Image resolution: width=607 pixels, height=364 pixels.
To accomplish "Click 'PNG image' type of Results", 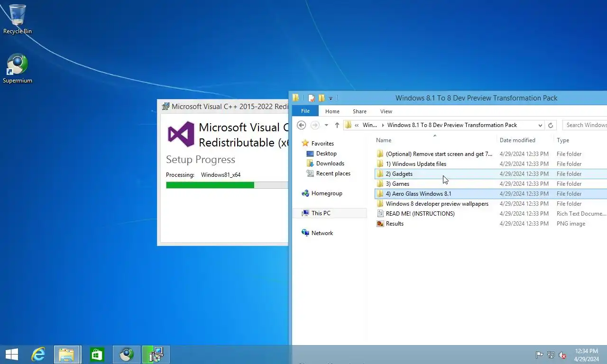I will [570, 224].
